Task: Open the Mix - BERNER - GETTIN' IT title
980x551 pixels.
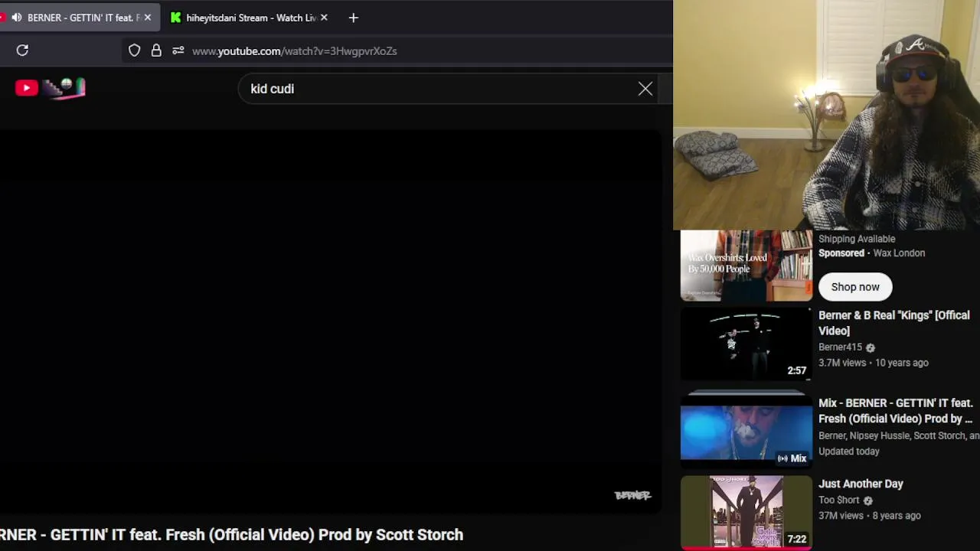Action: (895, 411)
